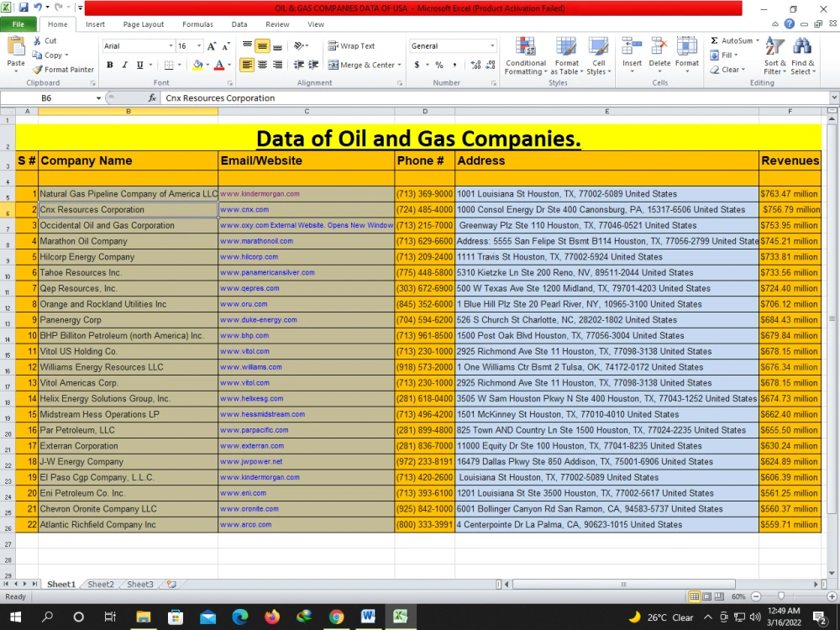Click the Format cells icon
840x630 pixels.
pos(687,46)
